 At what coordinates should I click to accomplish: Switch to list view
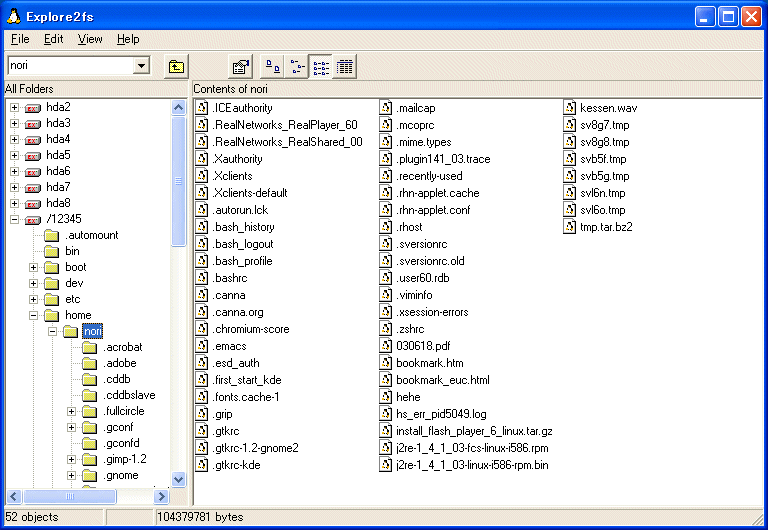pos(321,67)
